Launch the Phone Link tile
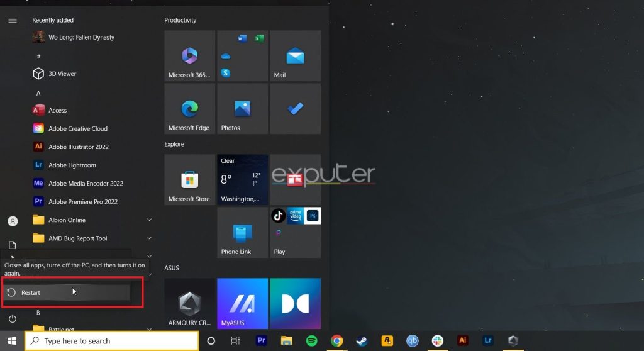The width and height of the screenshot is (644, 351). tap(242, 233)
